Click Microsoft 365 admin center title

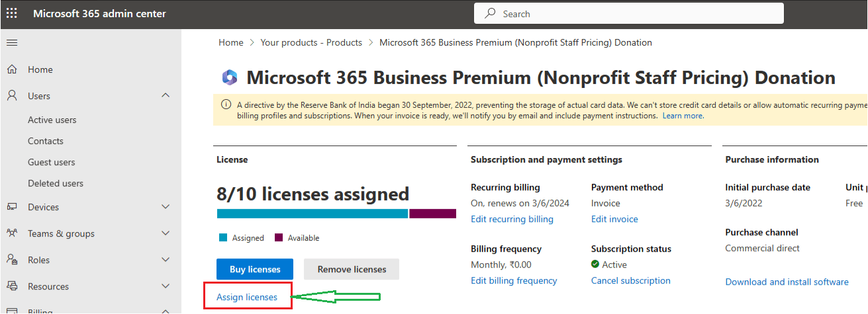[x=99, y=14]
